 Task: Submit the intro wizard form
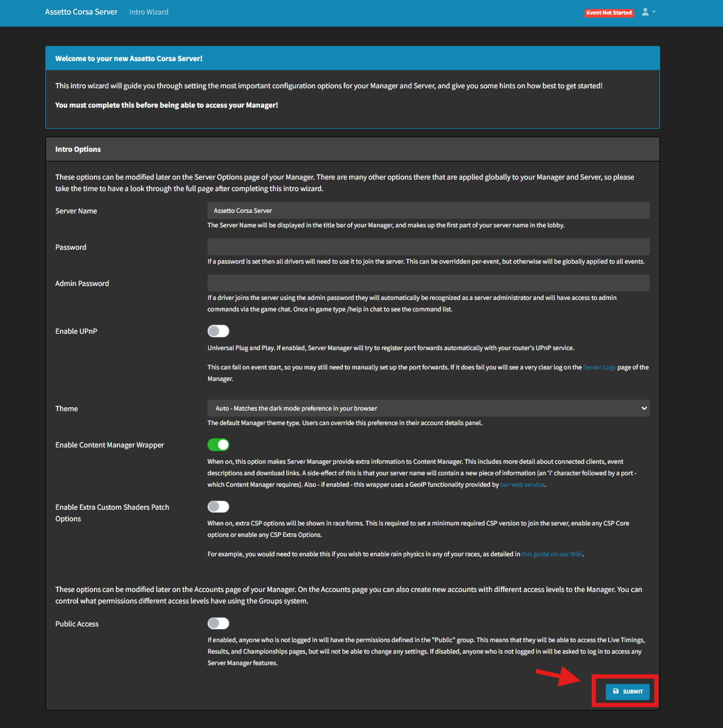pyautogui.click(x=627, y=692)
